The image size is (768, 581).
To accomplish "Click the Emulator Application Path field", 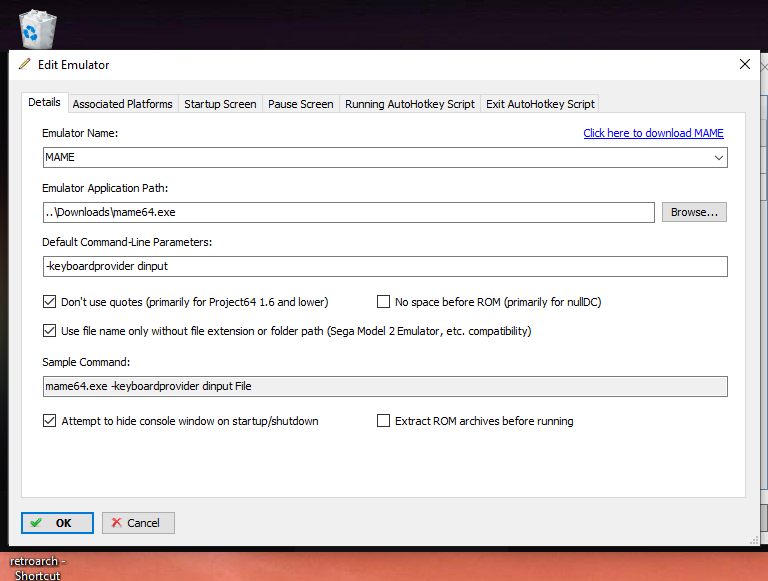I will pyautogui.click(x=349, y=213).
